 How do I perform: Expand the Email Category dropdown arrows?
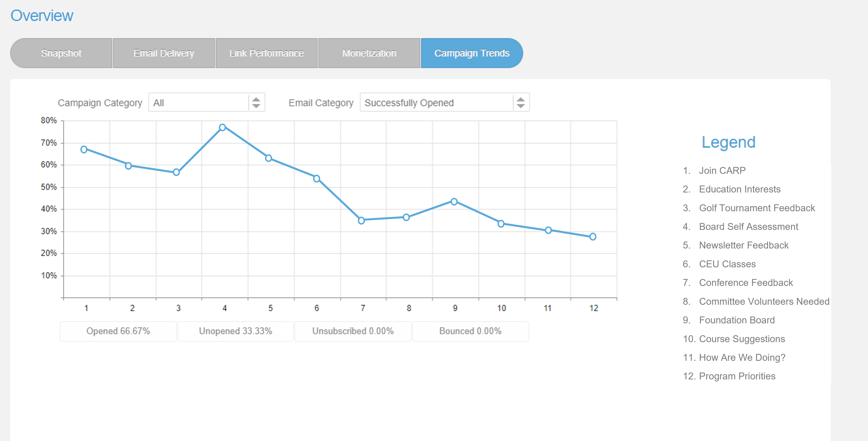coord(521,103)
